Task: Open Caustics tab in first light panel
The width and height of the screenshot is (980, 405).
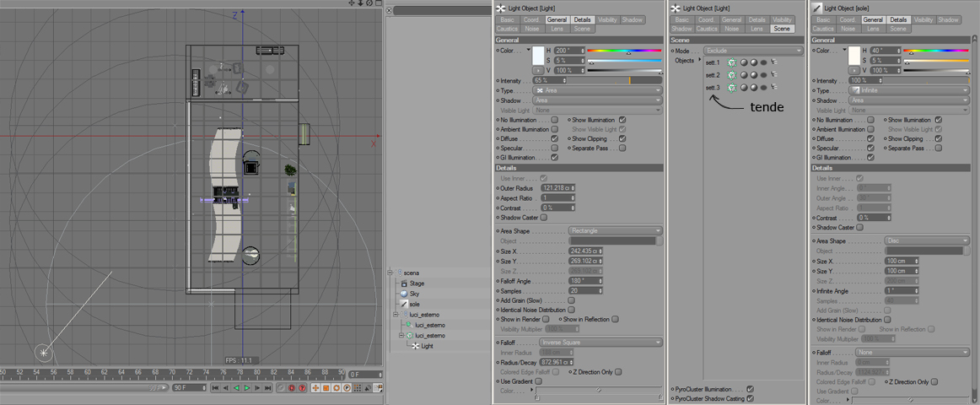Action: pyautogui.click(x=508, y=29)
